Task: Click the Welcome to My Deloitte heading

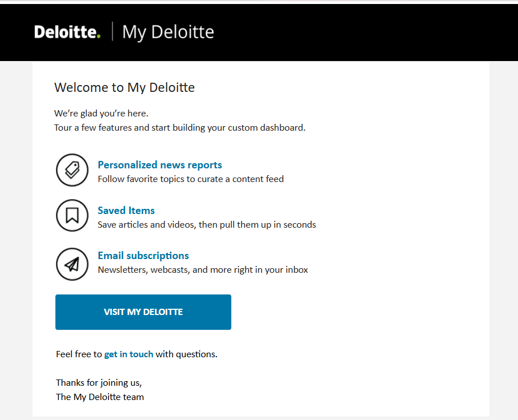Action: [125, 87]
